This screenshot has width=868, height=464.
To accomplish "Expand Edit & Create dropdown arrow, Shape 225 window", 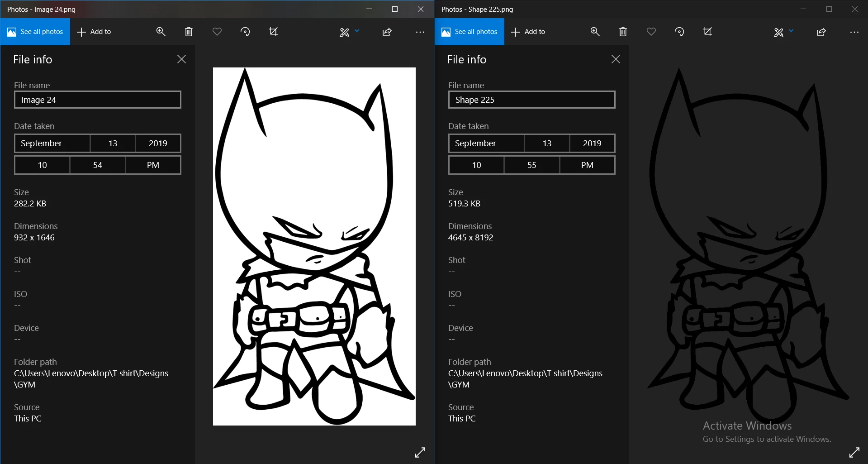I will point(791,31).
